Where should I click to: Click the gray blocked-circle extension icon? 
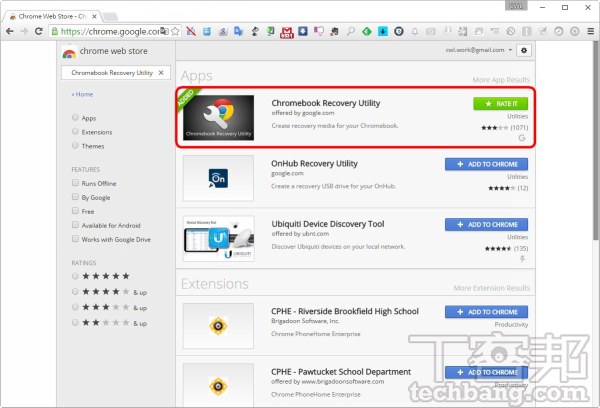tap(510, 31)
